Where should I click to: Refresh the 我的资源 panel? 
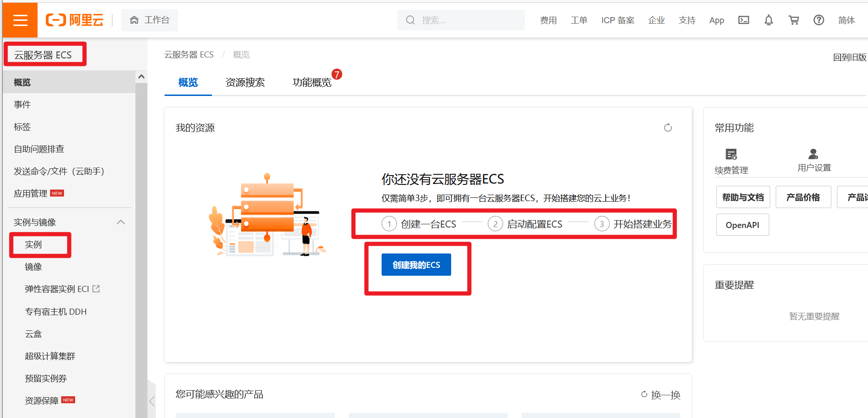click(x=668, y=127)
